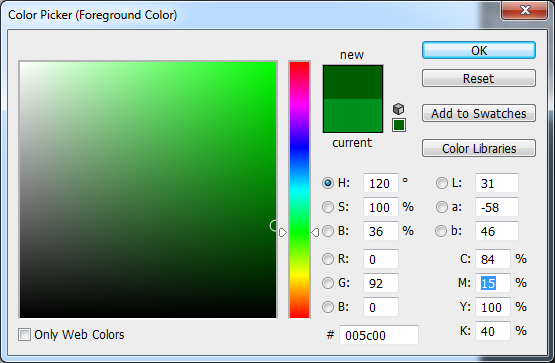Enable Only Web Colors checkbox
Image resolution: width=555 pixels, height=363 pixels.
24,334
